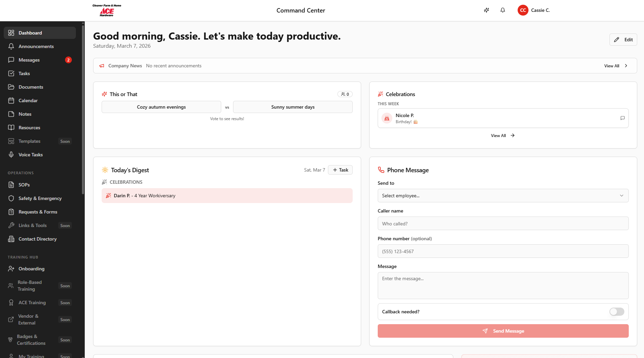Viewport: 644px width, 358px height.
Task: Open Voice Tasks in the sidebar
Action: coord(40,155)
